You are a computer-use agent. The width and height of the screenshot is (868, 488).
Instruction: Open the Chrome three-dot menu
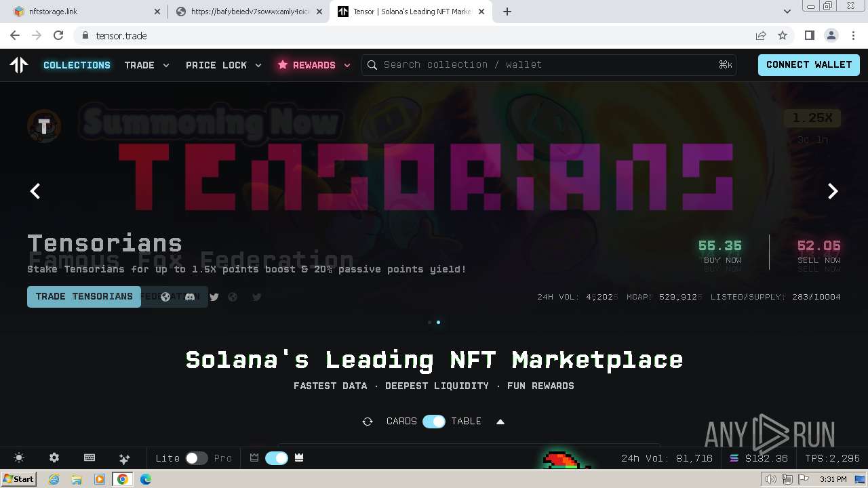[x=852, y=35]
